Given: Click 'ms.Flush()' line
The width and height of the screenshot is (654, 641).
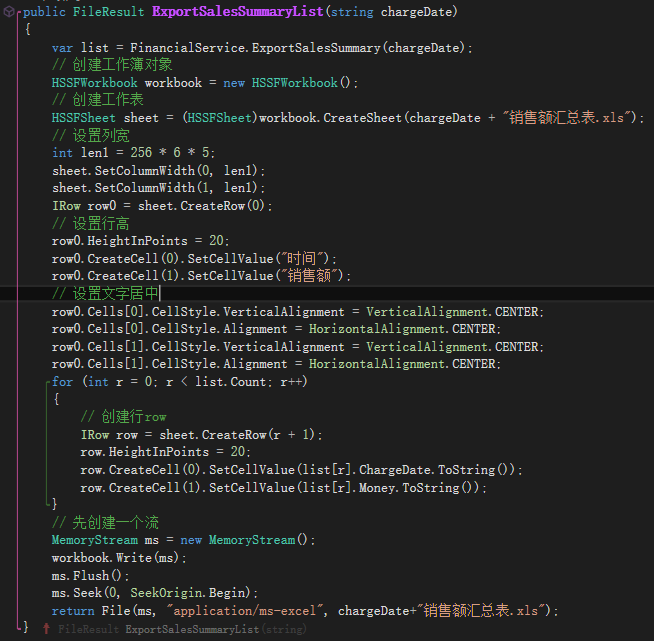Looking at the screenshot, I should [x=91, y=576].
